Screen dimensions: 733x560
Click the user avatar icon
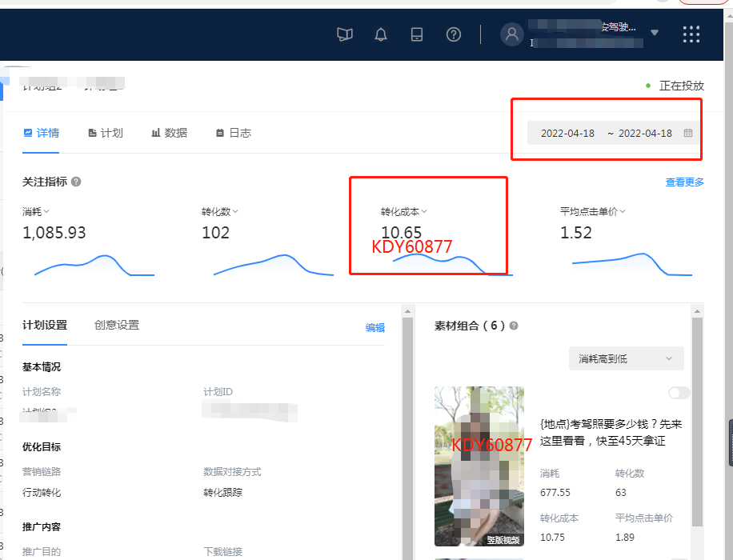click(x=512, y=34)
